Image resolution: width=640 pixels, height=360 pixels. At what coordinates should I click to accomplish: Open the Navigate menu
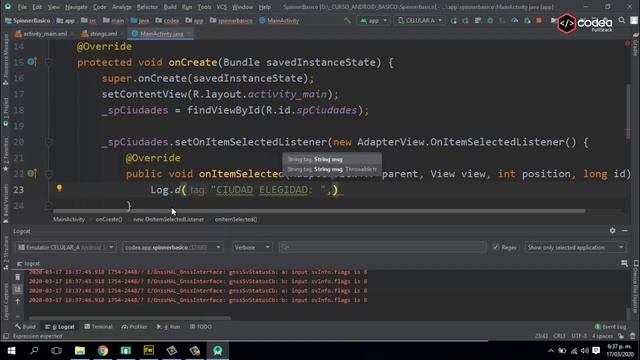[x=76, y=7]
